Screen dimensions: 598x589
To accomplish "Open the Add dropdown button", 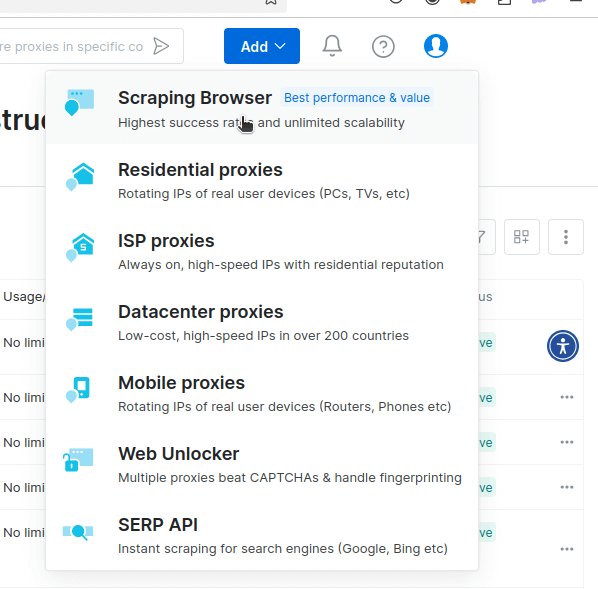I will pyautogui.click(x=262, y=46).
